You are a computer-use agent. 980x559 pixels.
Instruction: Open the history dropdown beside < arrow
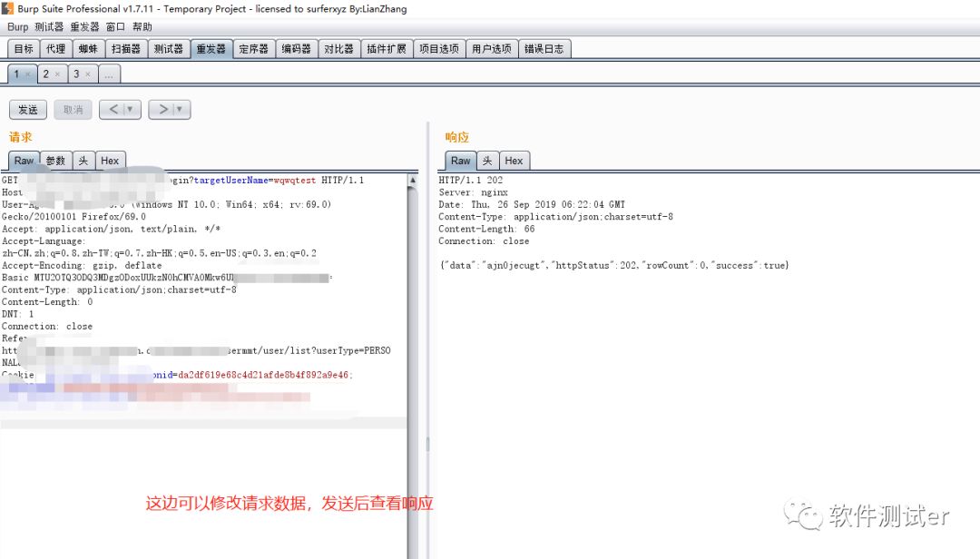click(131, 110)
